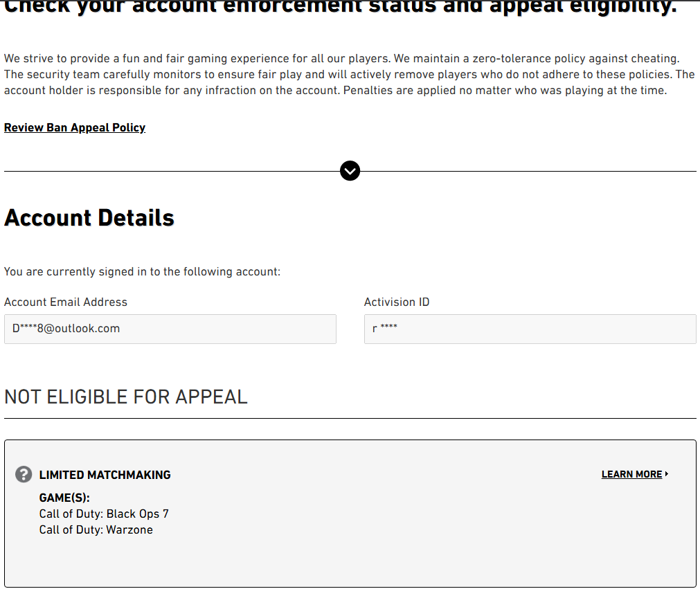The width and height of the screenshot is (700, 589).
Task: Click the question mark icon beside Limited Matchmaking
Action: coord(24,474)
